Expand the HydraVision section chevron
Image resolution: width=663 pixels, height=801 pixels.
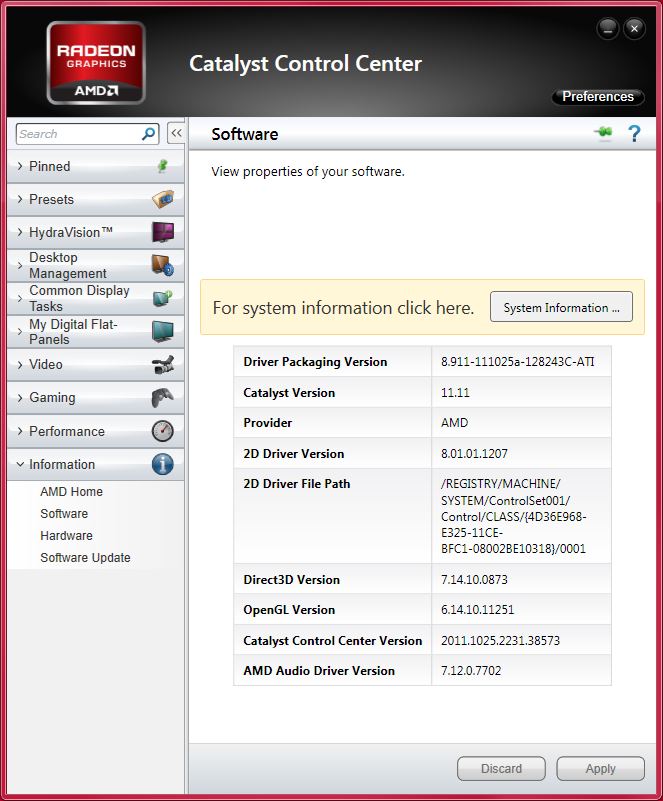click(20, 232)
